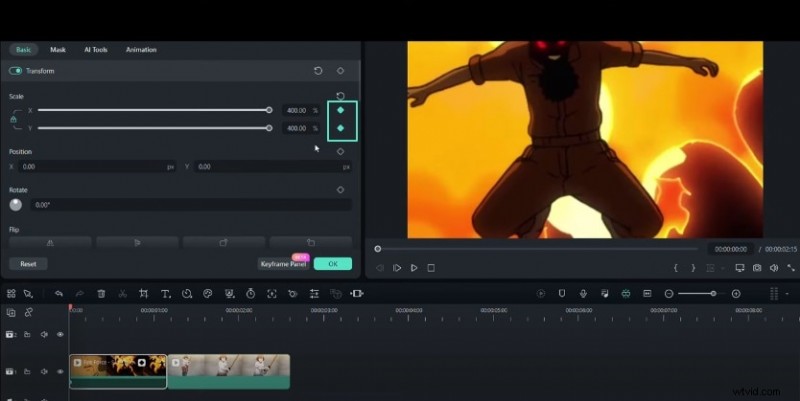Screen dimensions: 800x401
Task: Open the timeline layout grid icon
Action: point(11,293)
